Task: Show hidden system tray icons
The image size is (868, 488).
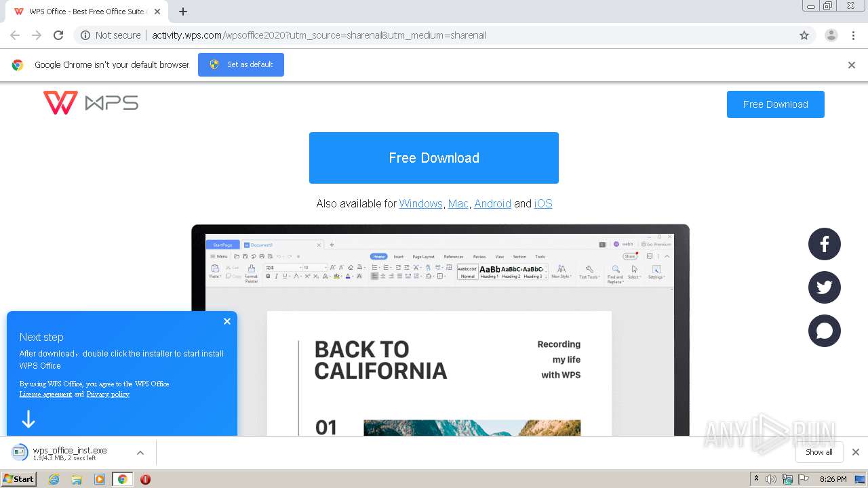Action: point(756,479)
